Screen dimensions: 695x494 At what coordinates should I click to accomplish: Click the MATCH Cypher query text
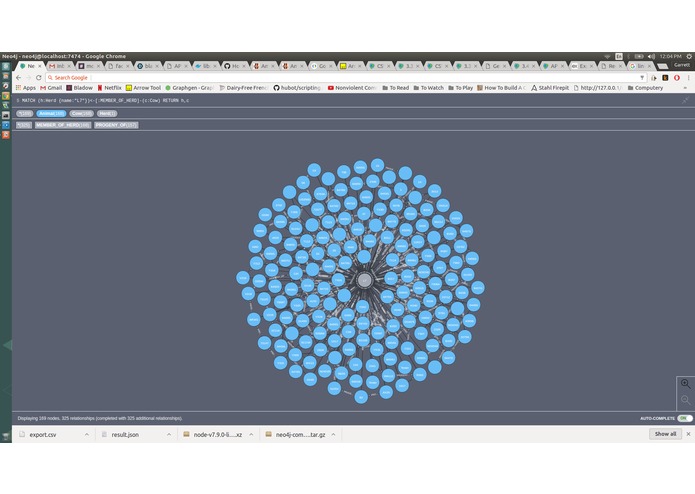103,101
